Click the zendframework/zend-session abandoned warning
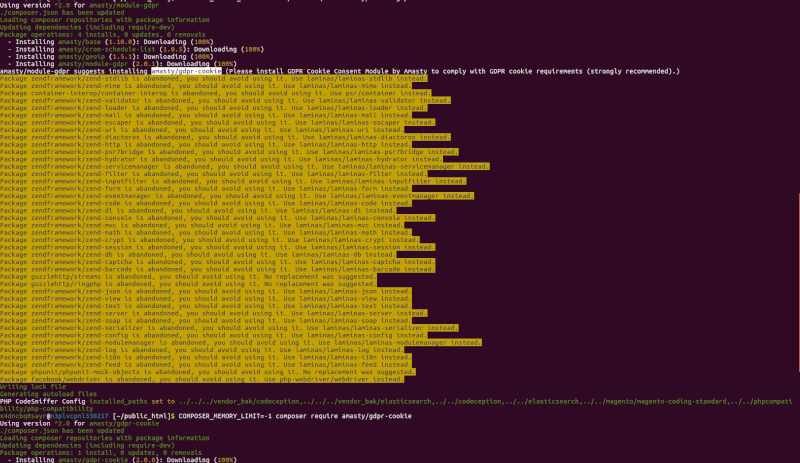The height and width of the screenshot is (463, 800). point(217,247)
